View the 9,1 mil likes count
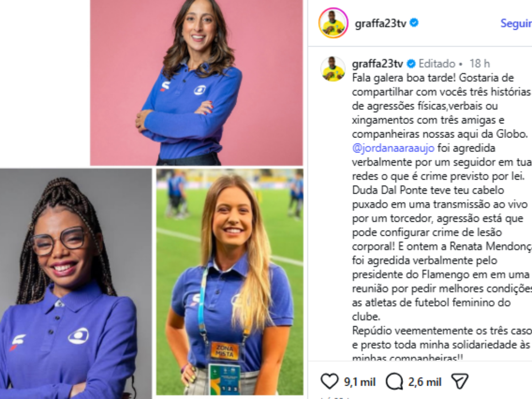This screenshot has height=399, width=532. [360, 382]
